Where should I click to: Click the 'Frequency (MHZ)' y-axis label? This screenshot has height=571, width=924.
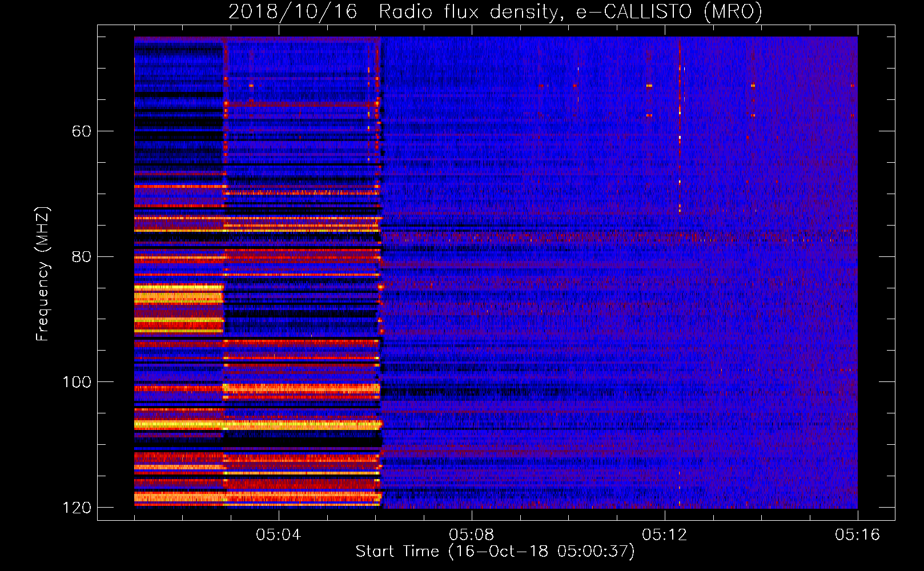click(x=43, y=274)
